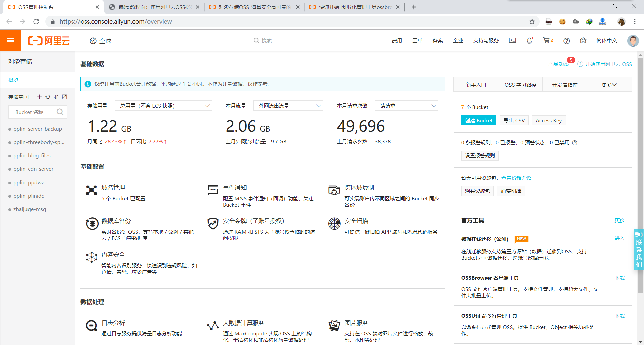Change the 外网流出流量 traffic dropdown
644x345 pixels.
click(x=288, y=105)
